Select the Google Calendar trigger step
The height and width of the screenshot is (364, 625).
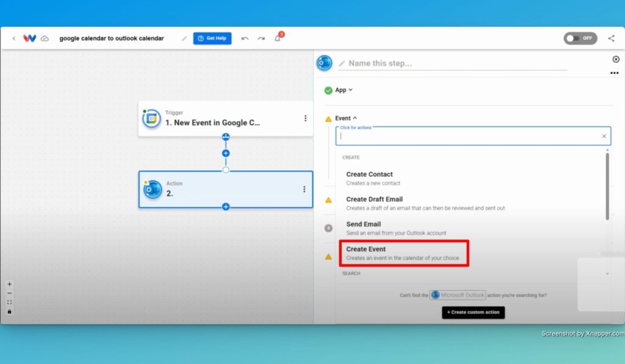click(x=226, y=119)
